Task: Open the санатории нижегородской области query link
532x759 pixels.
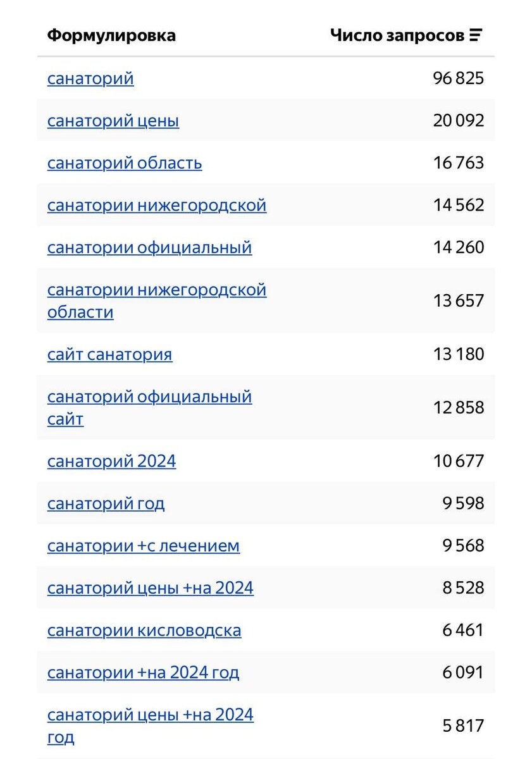Action: point(157,290)
